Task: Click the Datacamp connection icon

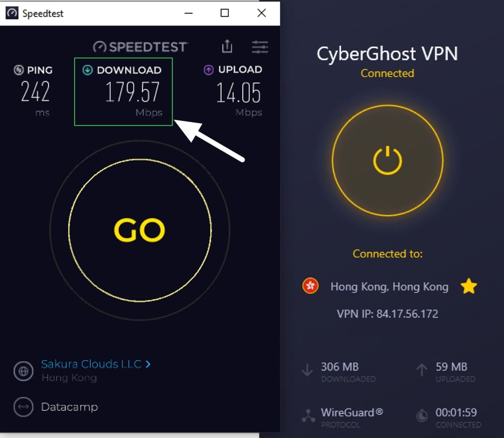Action: pyautogui.click(x=23, y=407)
